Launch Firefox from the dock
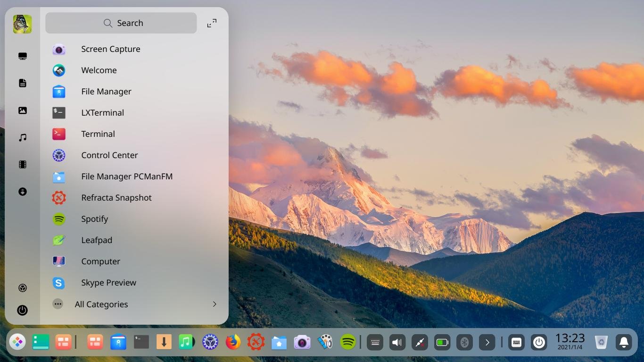Screen dimensions: 644x362 233,342
